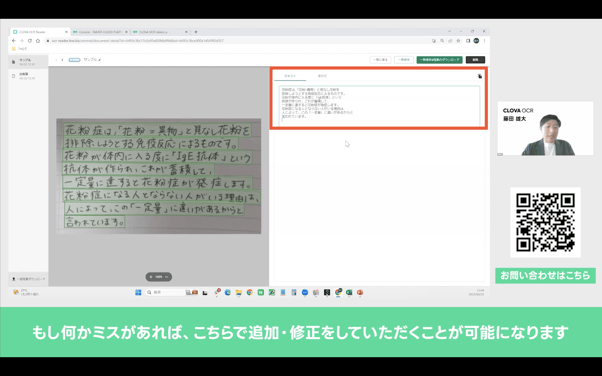Viewport: 602px width, 376px height.
Task: Select the サンプル document in the sidebar
Action: [28, 62]
